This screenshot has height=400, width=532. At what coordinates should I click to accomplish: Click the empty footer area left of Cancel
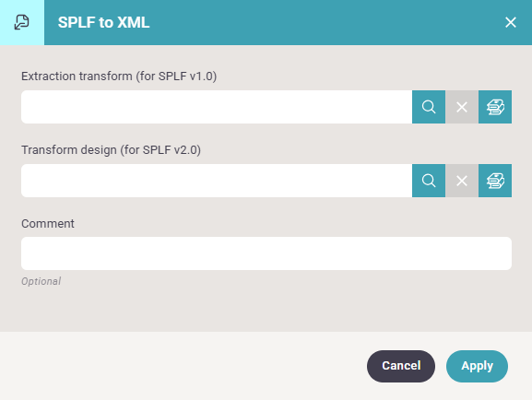183,366
